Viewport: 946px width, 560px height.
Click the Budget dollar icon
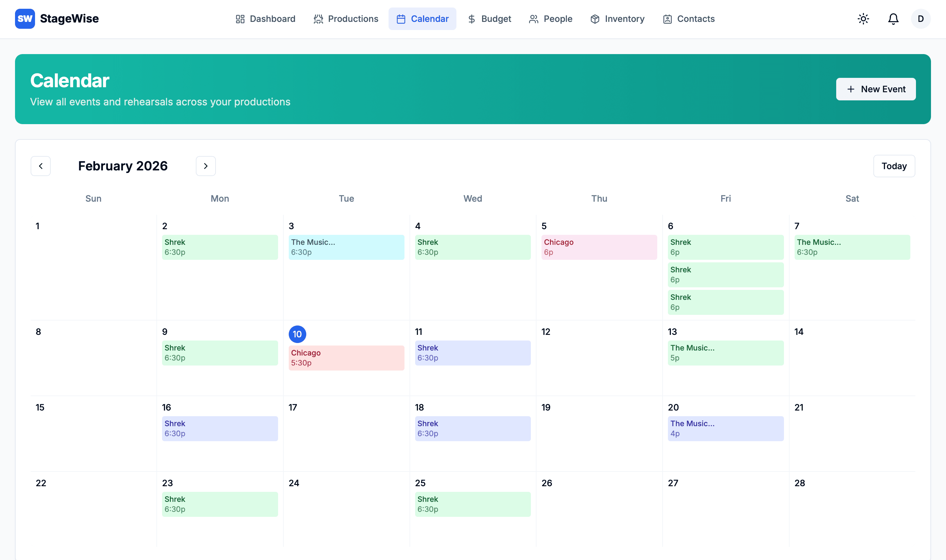tap(471, 19)
